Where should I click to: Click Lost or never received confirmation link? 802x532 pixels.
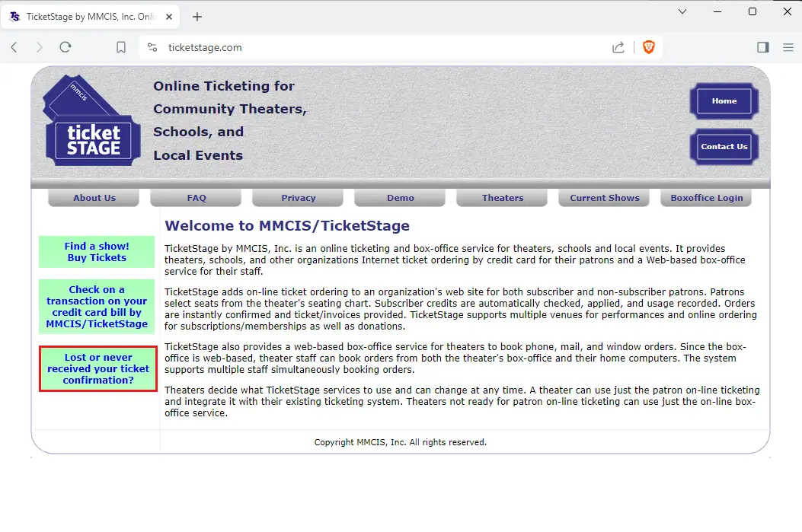pyautogui.click(x=98, y=369)
